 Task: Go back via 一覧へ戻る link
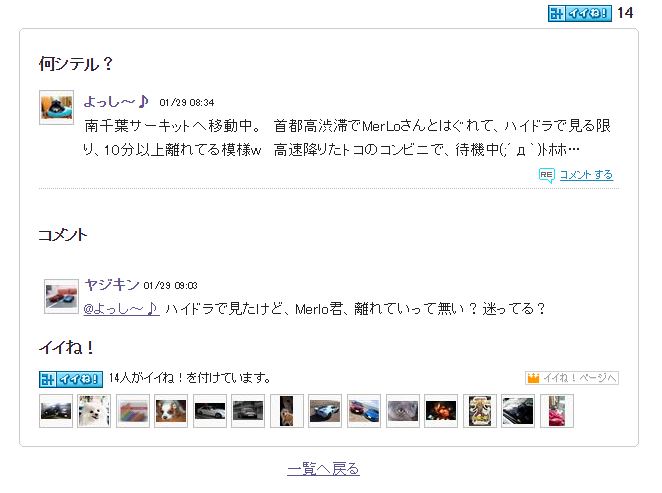click(x=323, y=469)
